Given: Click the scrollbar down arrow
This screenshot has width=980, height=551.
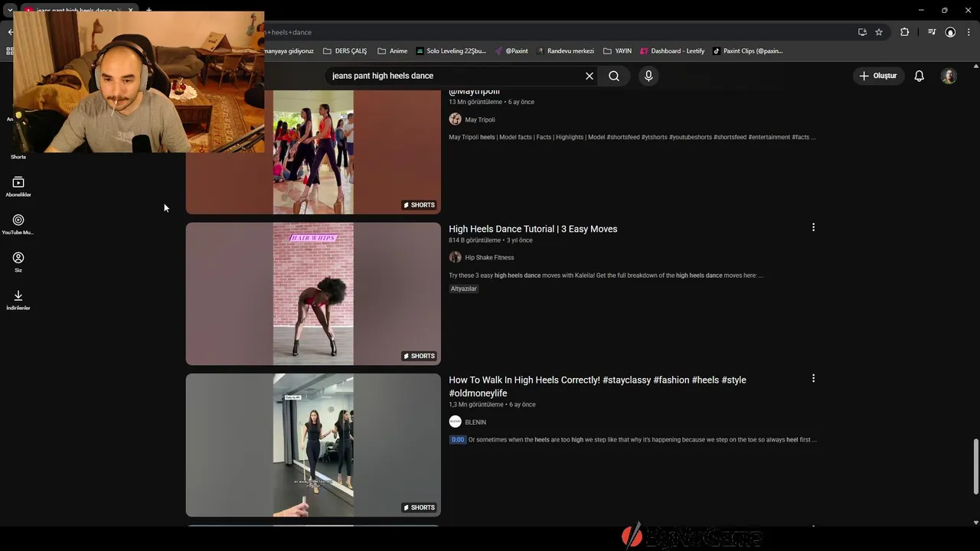Looking at the screenshot, I should click(x=975, y=522).
